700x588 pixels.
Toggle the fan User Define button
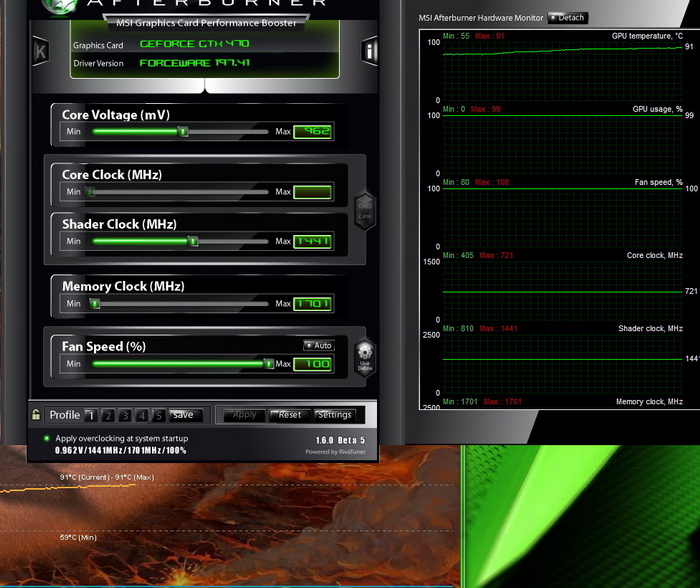[365, 359]
